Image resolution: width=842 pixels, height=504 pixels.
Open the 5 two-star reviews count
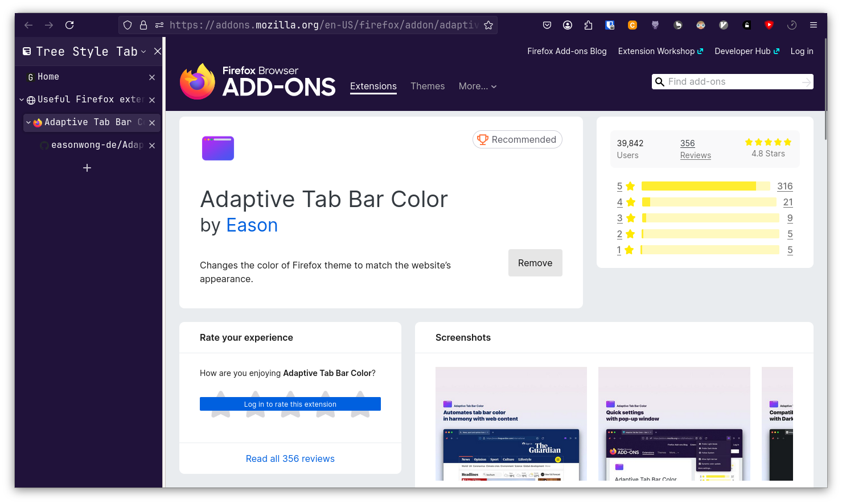point(790,234)
